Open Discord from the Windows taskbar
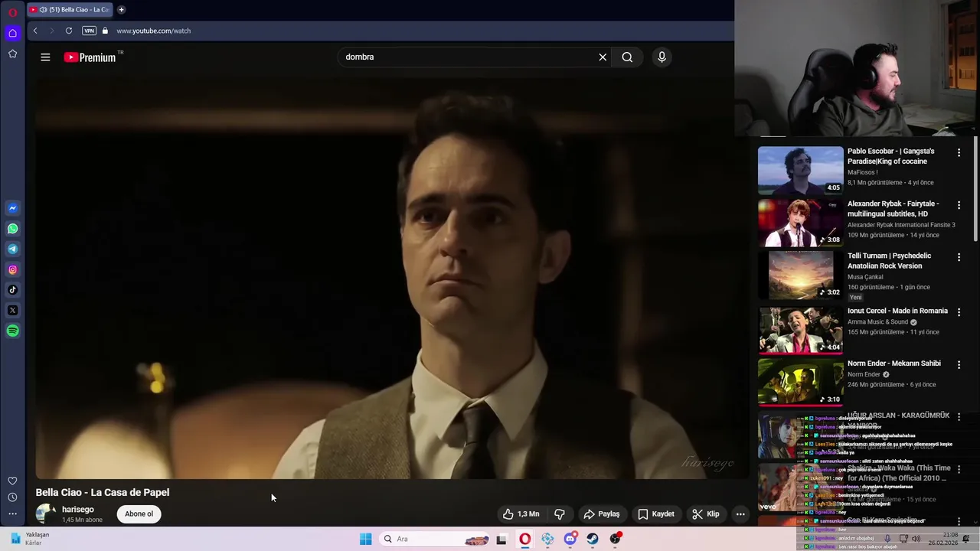The image size is (980, 551). click(x=570, y=539)
